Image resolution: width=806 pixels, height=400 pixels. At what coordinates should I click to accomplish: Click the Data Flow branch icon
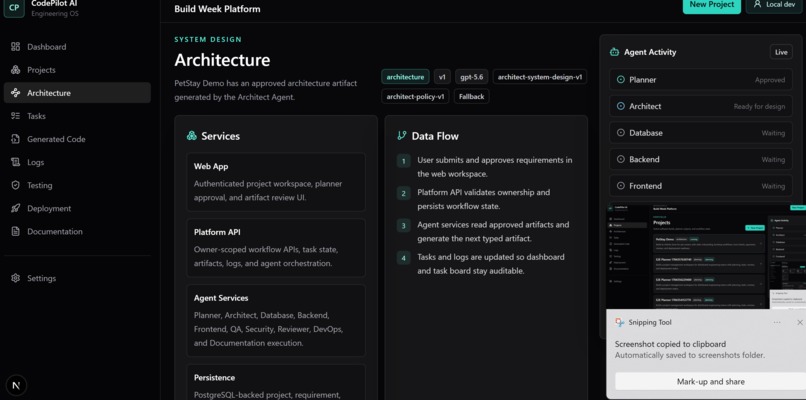coord(402,136)
